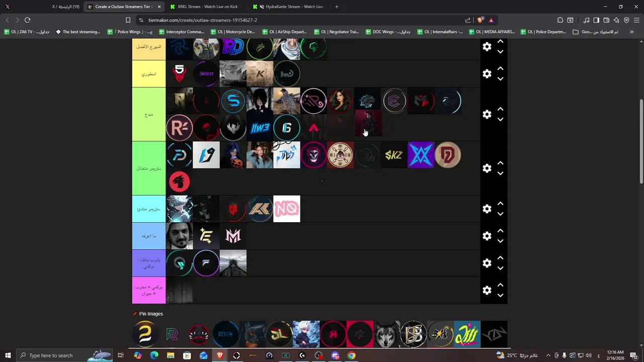Select the yellow SKZ logo thumbnail
The width and height of the screenshot is (644, 362).
tap(394, 155)
